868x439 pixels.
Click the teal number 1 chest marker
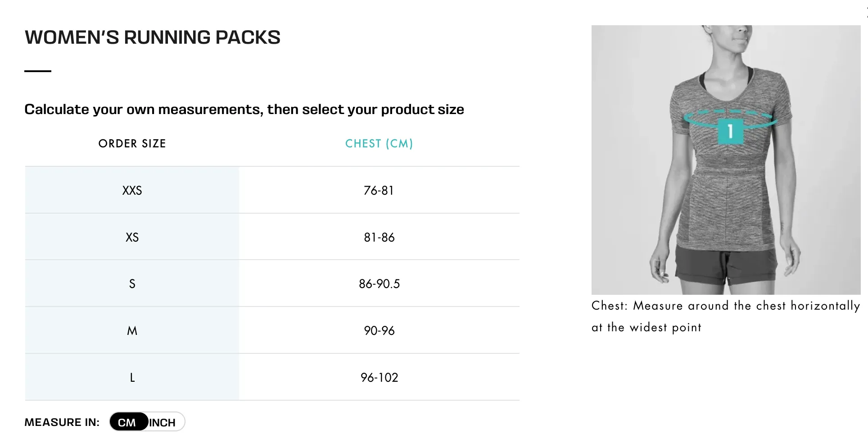pos(730,131)
